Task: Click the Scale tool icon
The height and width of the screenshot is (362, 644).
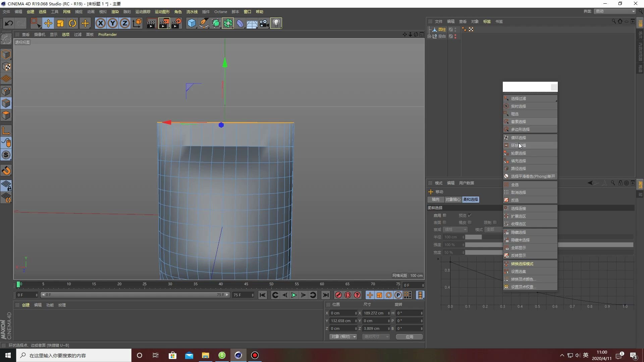Action: pyautogui.click(x=60, y=23)
